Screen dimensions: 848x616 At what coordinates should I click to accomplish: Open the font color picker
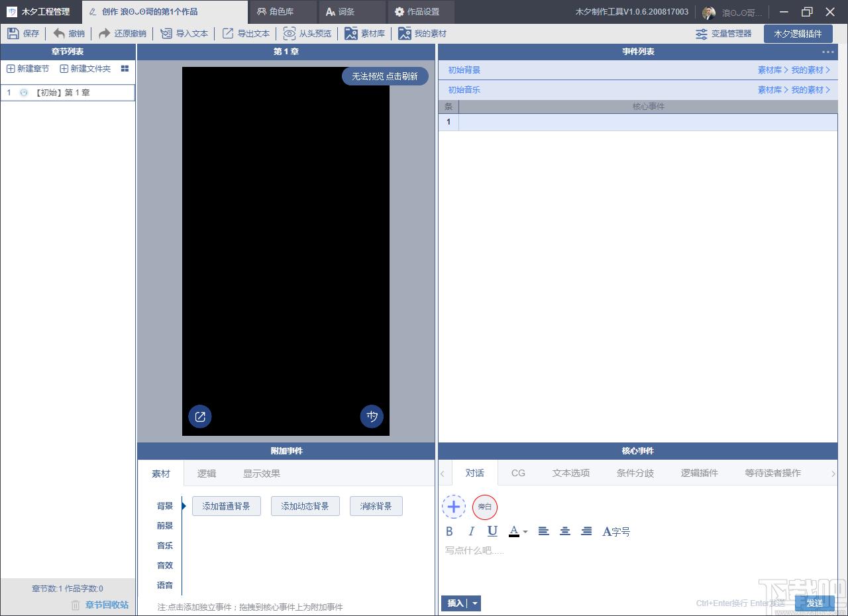(x=514, y=531)
